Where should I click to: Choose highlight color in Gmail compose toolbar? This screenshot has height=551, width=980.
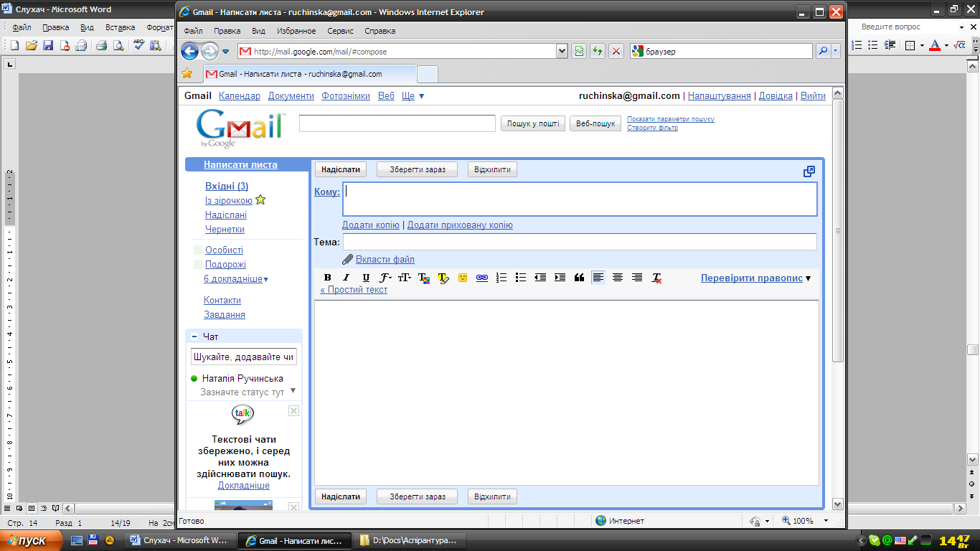[x=443, y=278]
